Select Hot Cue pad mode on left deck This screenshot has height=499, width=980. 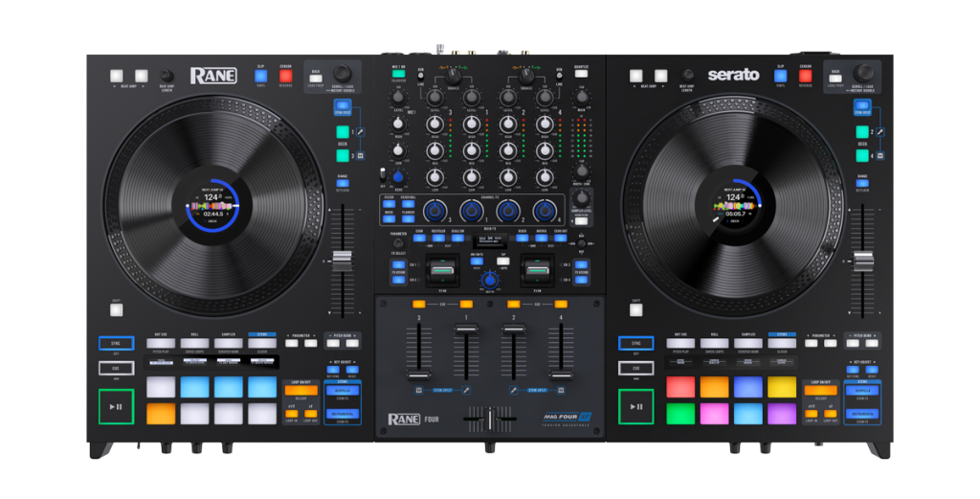(161, 342)
